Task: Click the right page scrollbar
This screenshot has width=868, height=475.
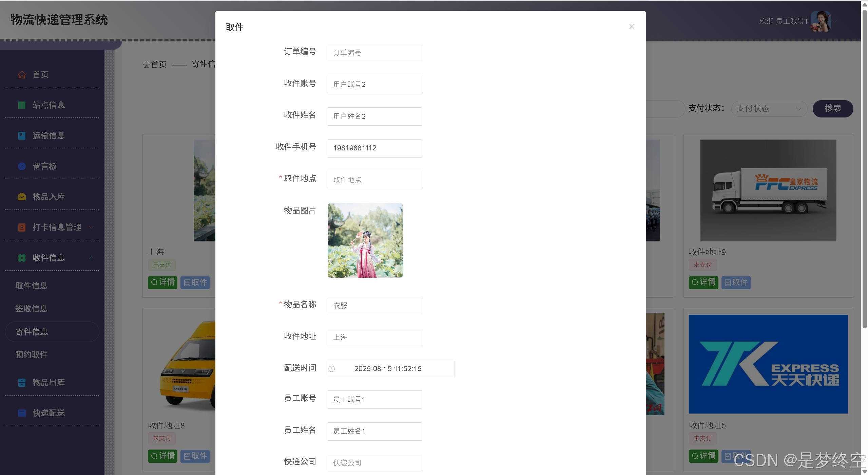Action: click(865, 170)
